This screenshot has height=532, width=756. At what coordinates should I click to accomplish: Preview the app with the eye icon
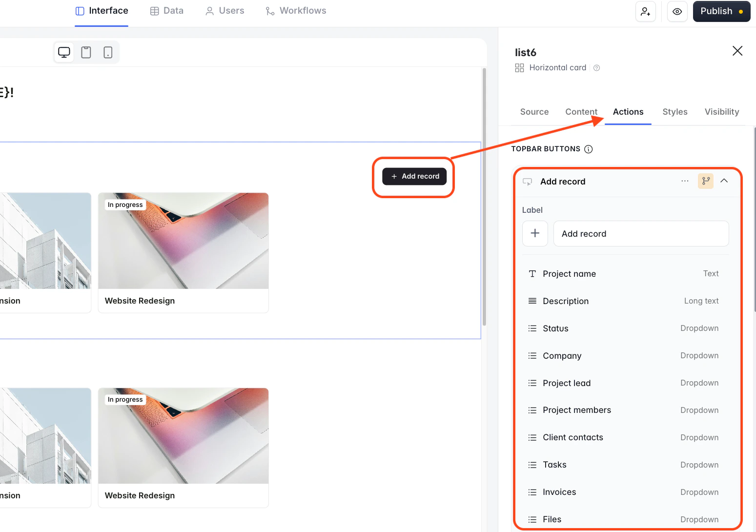(x=677, y=11)
